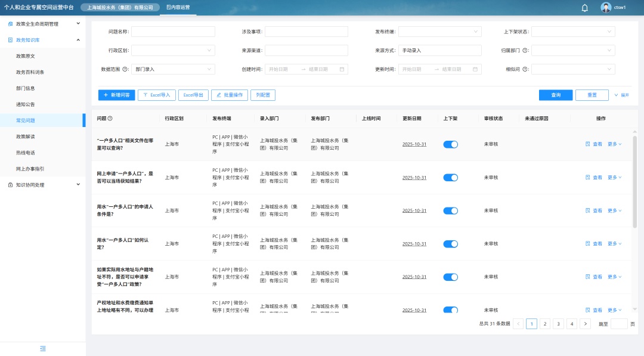Screen dimensions: 644x356
Task: Toggle 上下架 switch for first question row
Action: click(450, 144)
